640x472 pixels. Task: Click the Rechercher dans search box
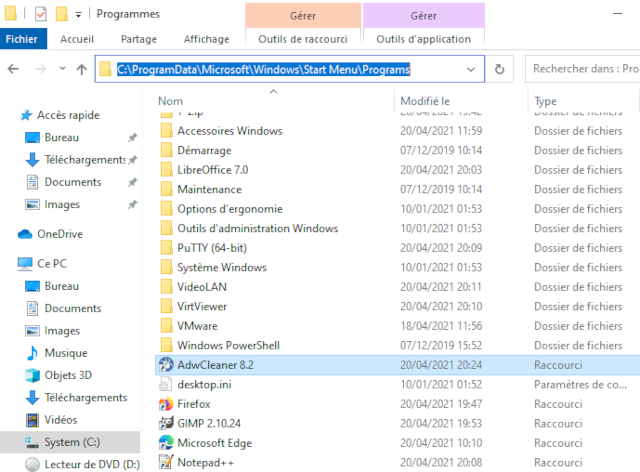584,69
